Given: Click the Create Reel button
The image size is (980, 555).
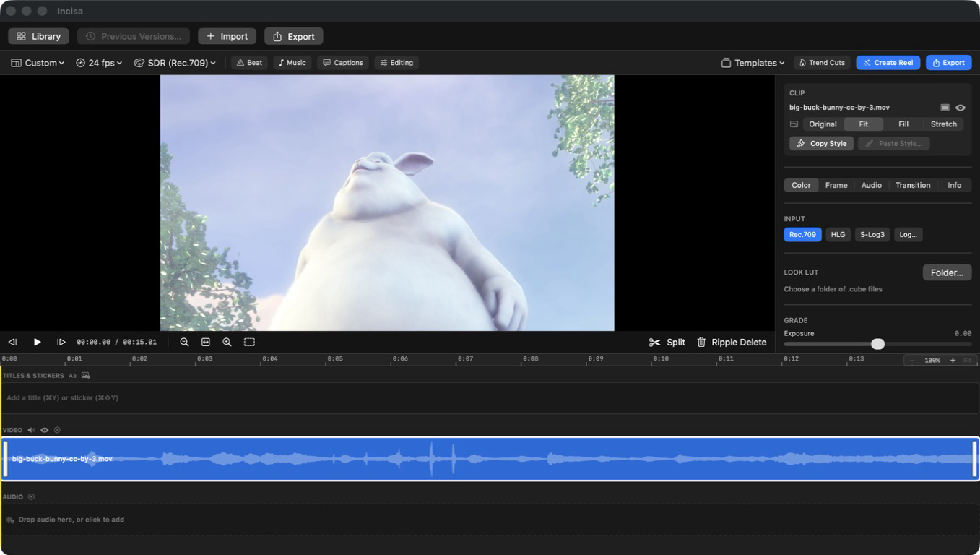Looking at the screenshot, I should click(x=888, y=63).
